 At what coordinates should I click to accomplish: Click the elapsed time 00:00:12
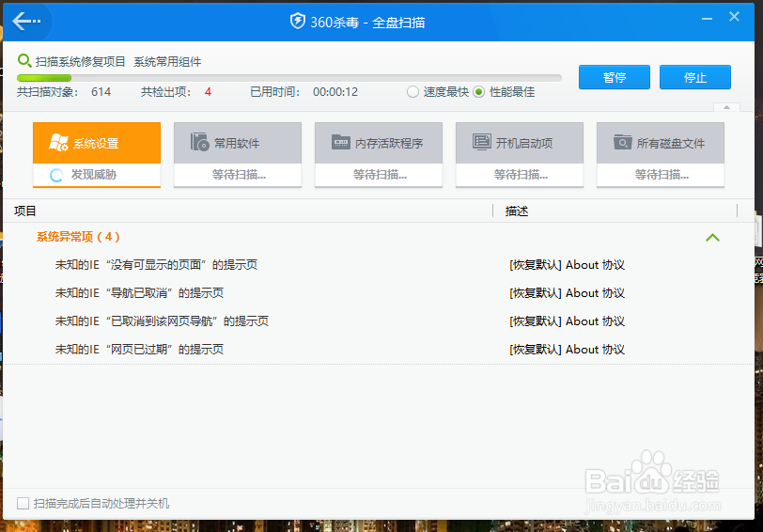pyautogui.click(x=335, y=92)
